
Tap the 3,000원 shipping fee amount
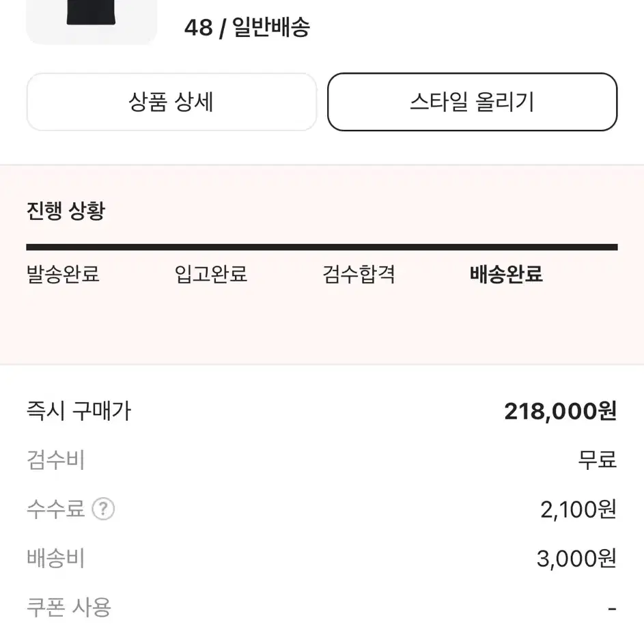576,559
